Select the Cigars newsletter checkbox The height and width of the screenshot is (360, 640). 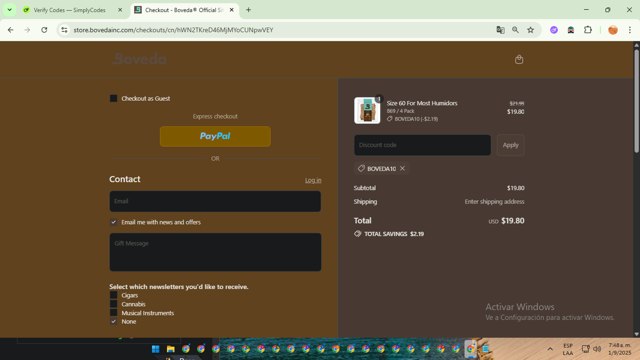pos(113,295)
